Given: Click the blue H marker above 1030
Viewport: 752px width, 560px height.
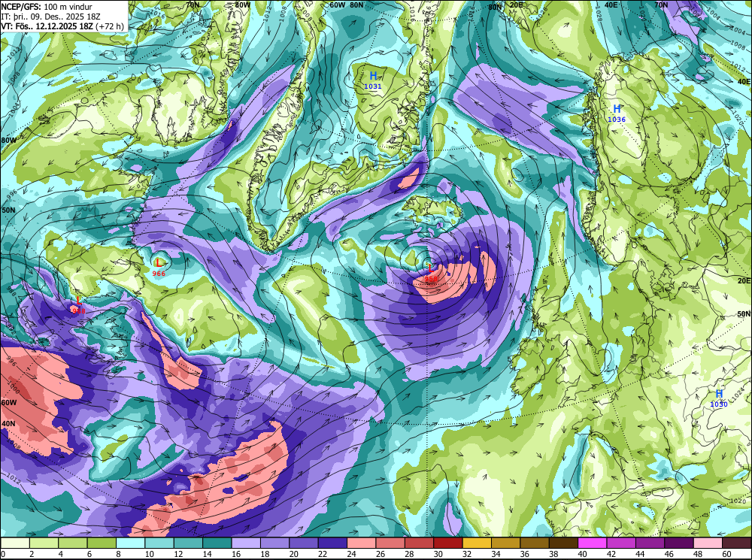Looking at the screenshot, I should pyautogui.click(x=719, y=394).
